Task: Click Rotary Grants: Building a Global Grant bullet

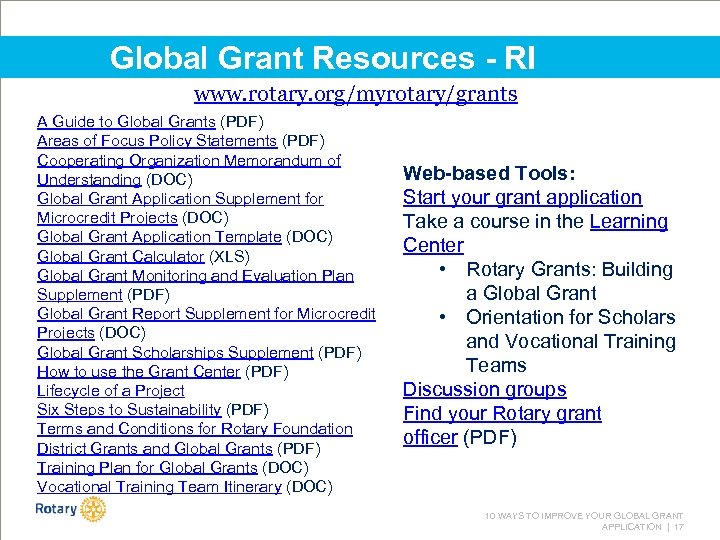Action: (x=569, y=281)
